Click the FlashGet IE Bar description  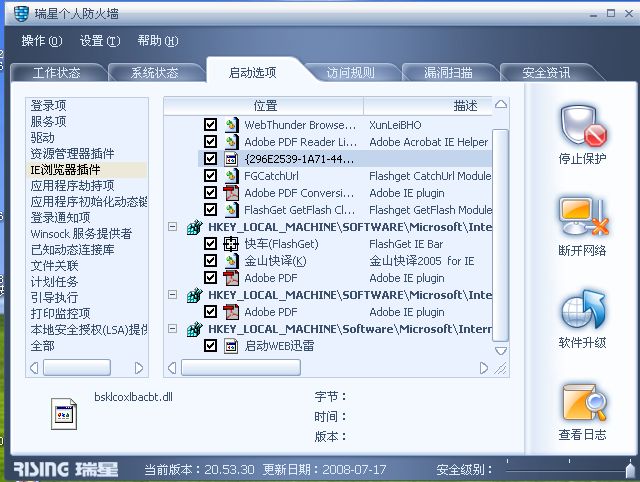[x=406, y=244]
